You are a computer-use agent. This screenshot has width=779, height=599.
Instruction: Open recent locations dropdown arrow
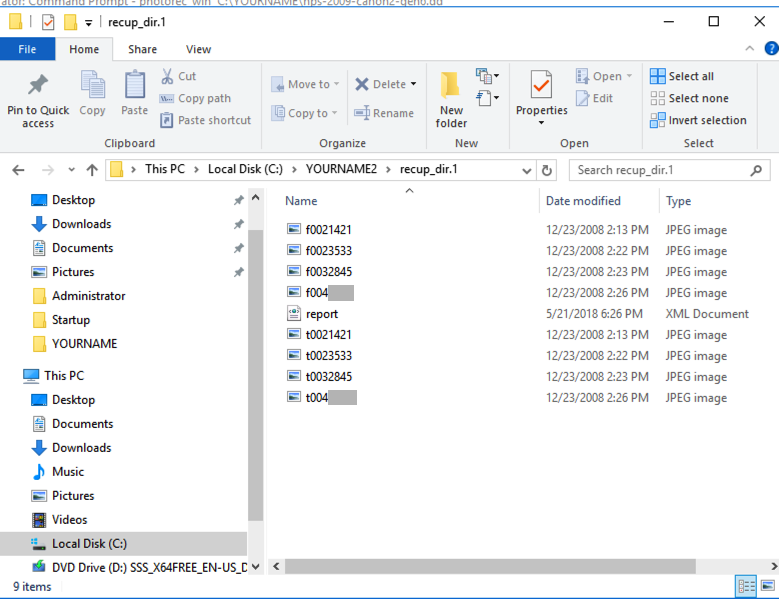pos(72,170)
